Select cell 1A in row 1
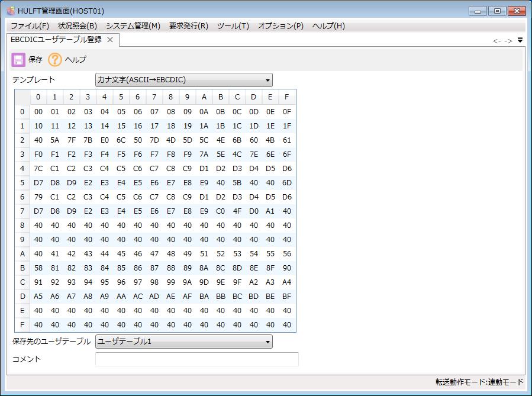Screen dimensions: 532x396 (204, 126)
